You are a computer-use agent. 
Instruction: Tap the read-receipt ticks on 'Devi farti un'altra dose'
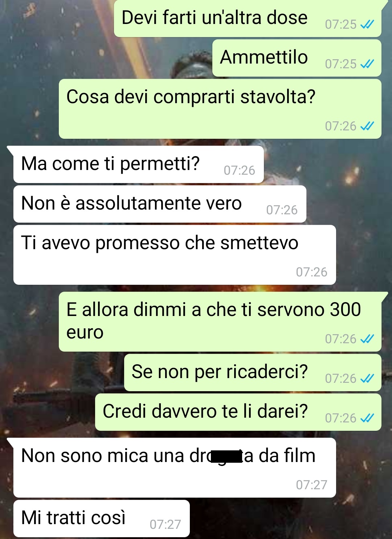click(367, 25)
